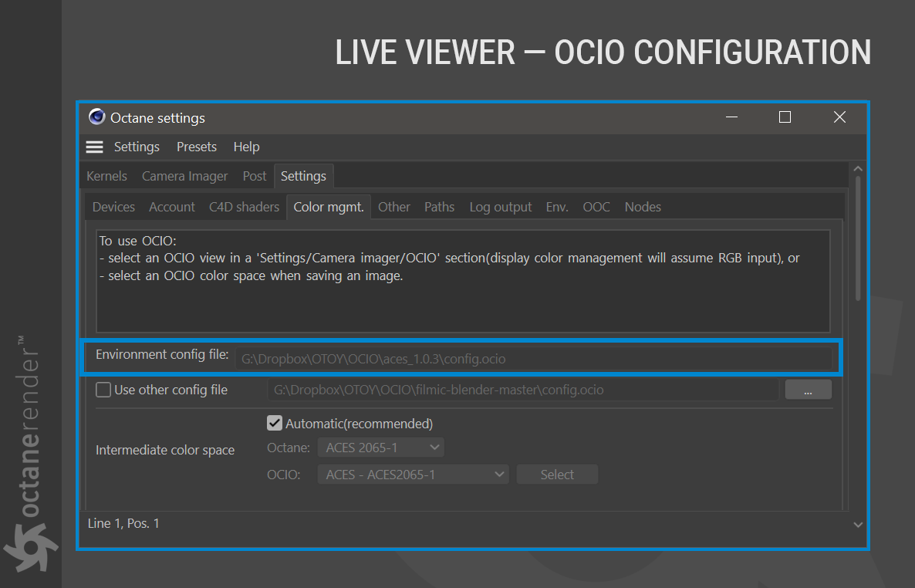915x588 pixels.
Task: Click inside the OCIO instructions text box
Action: tap(463, 282)
